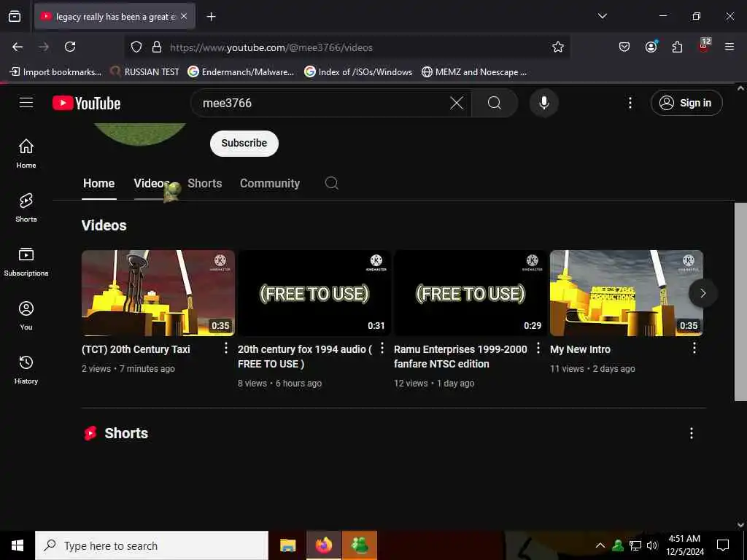Open options for Ramu Enterprises video
747x560 pixels.
[538, 348]
